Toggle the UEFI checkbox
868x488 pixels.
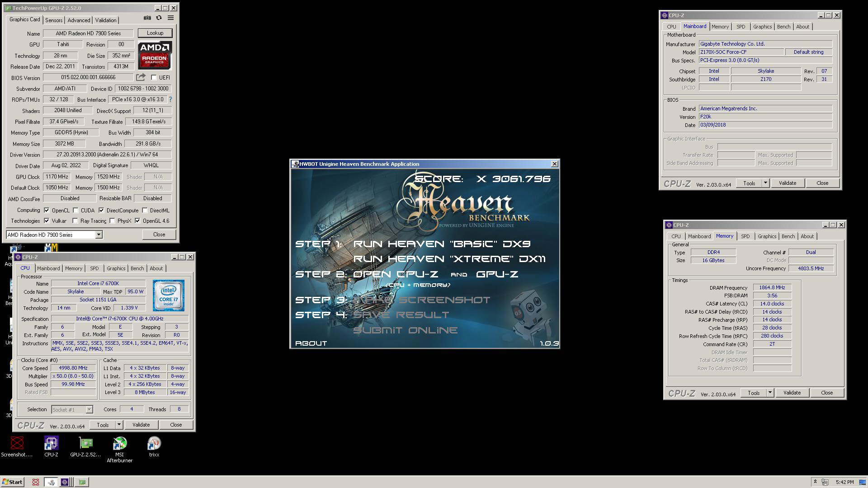[154, 77]
